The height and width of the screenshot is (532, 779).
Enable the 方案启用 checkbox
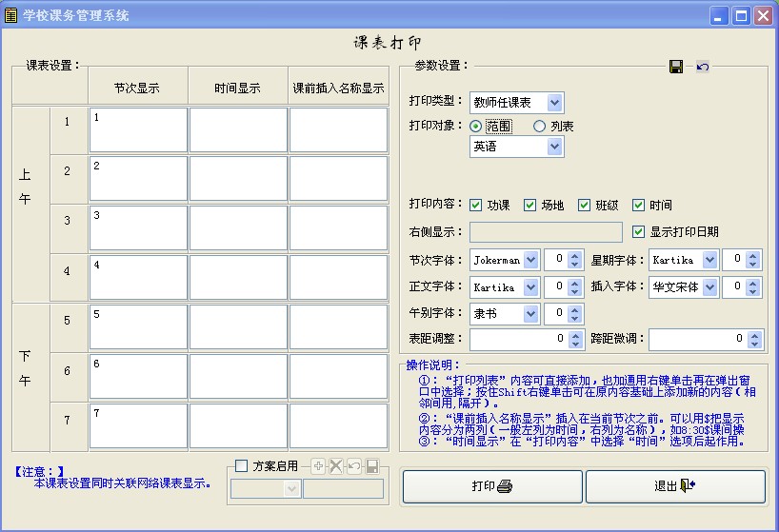(x=242, y=466)
